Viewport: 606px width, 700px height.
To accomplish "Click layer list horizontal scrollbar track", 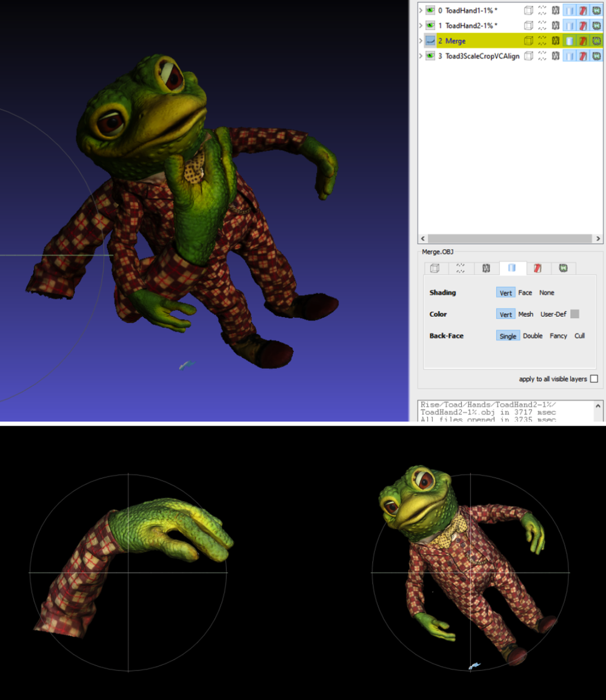I will point(510,238).
